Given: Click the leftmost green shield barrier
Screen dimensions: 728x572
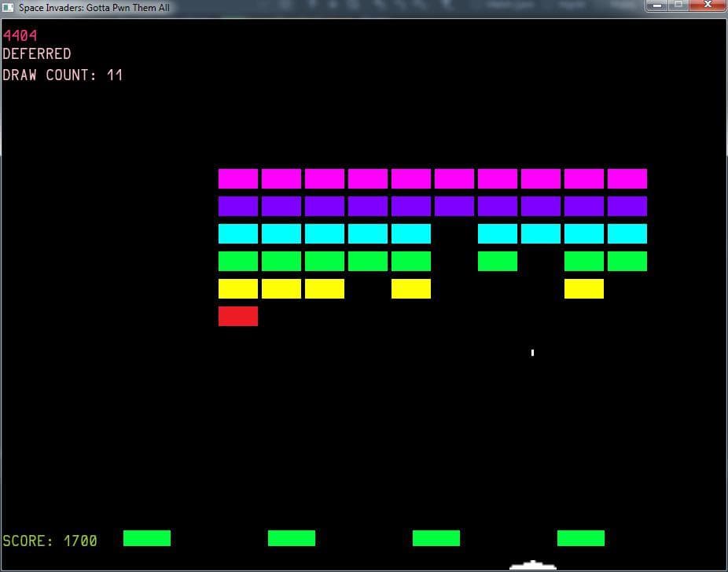Looking at the screenshot, I should [x=147, y=538].
